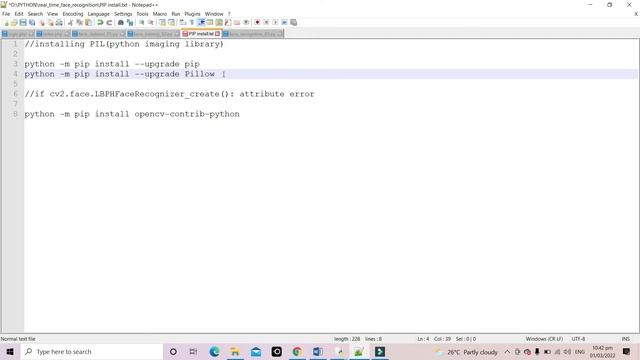Play back recorded macro
This screenshot has height=360, width=640.
pos(275,22)
